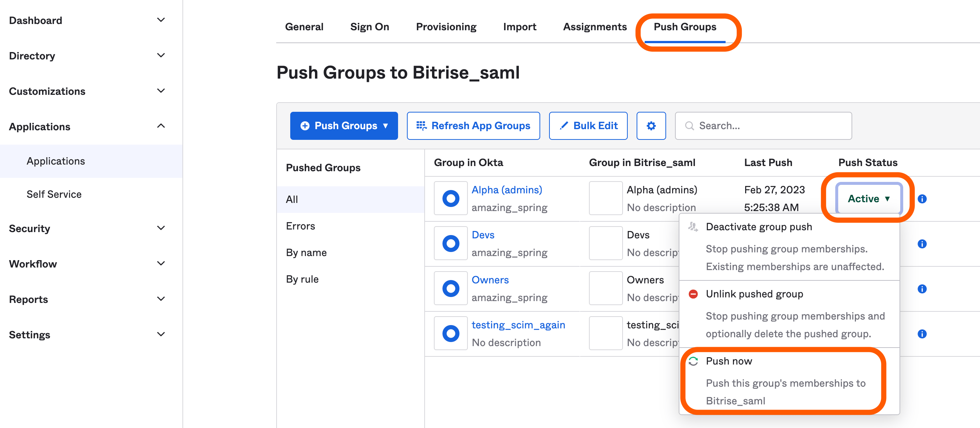
Task: Click Okta group icon beside Devs
Action: 450,243
